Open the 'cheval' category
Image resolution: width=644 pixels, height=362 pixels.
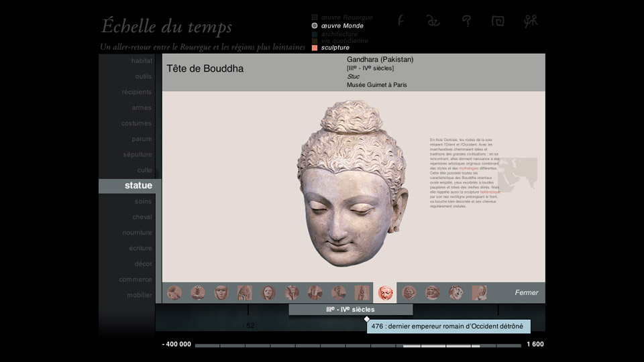[x=142, y=217]
